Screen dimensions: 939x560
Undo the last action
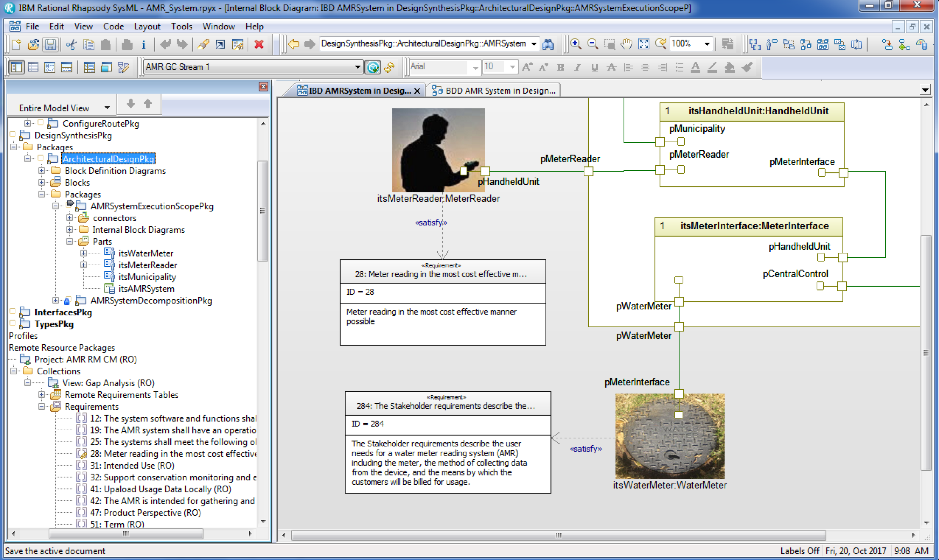[165, 44]
